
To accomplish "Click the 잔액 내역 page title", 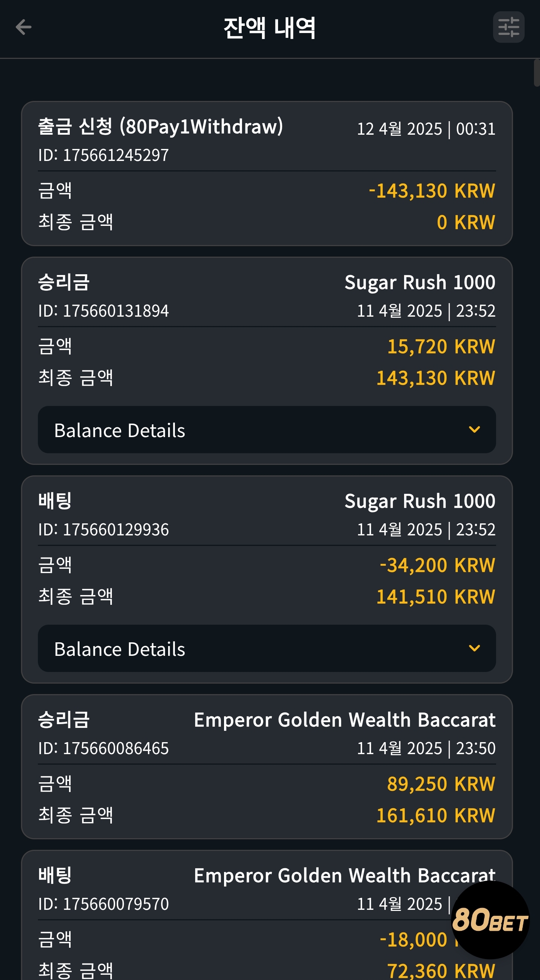I will point(269,28).
